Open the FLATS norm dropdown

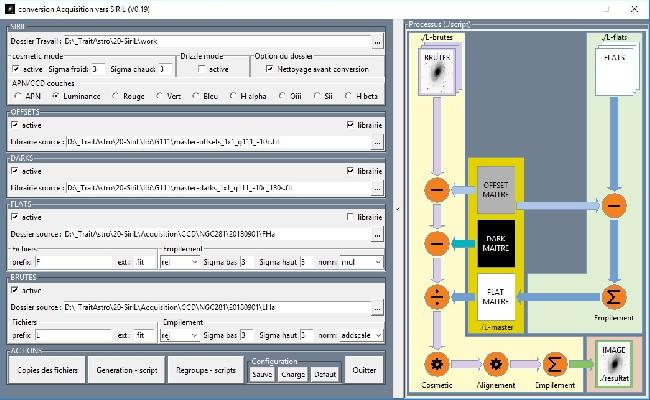point(361,262)
